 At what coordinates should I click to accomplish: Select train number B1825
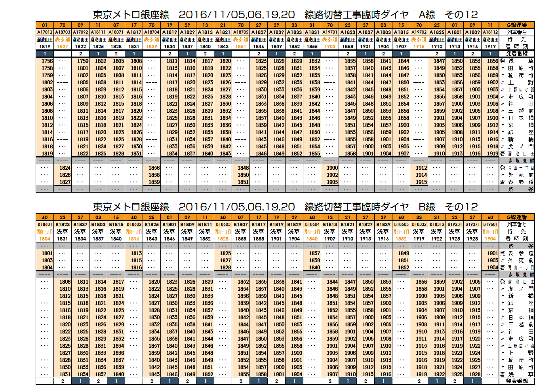[152, 224]
